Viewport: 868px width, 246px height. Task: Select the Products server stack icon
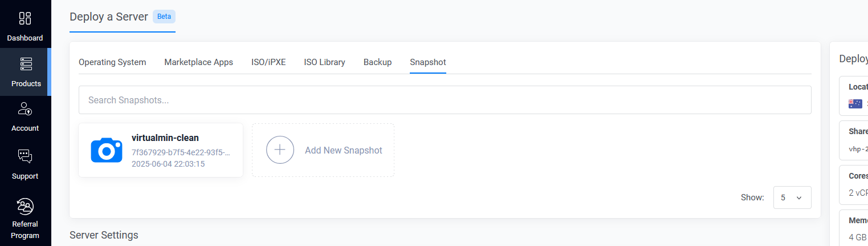(26, 64)
